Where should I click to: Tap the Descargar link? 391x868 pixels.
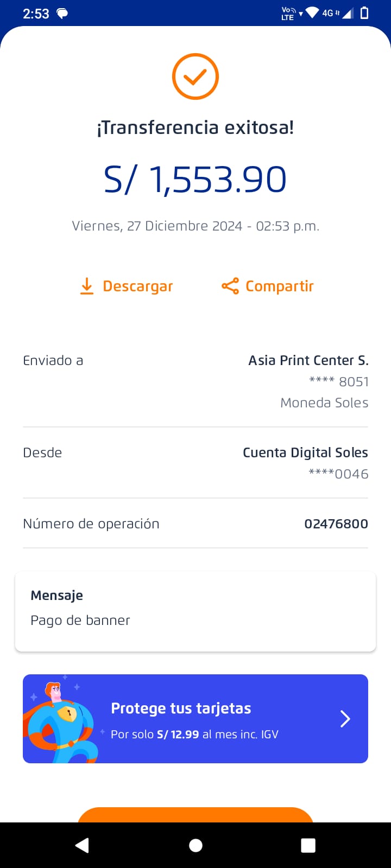click(x=137, y=286)
